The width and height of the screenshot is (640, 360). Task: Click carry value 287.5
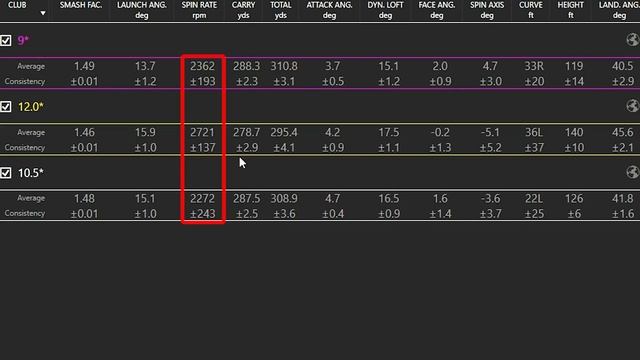pyautogui.click(x=247, y=198)
